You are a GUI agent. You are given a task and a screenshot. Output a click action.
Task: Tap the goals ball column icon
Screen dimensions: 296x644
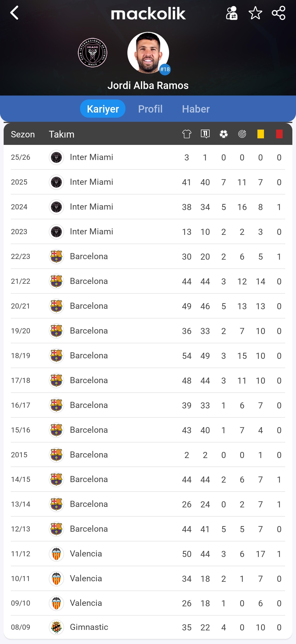(223, 134)
